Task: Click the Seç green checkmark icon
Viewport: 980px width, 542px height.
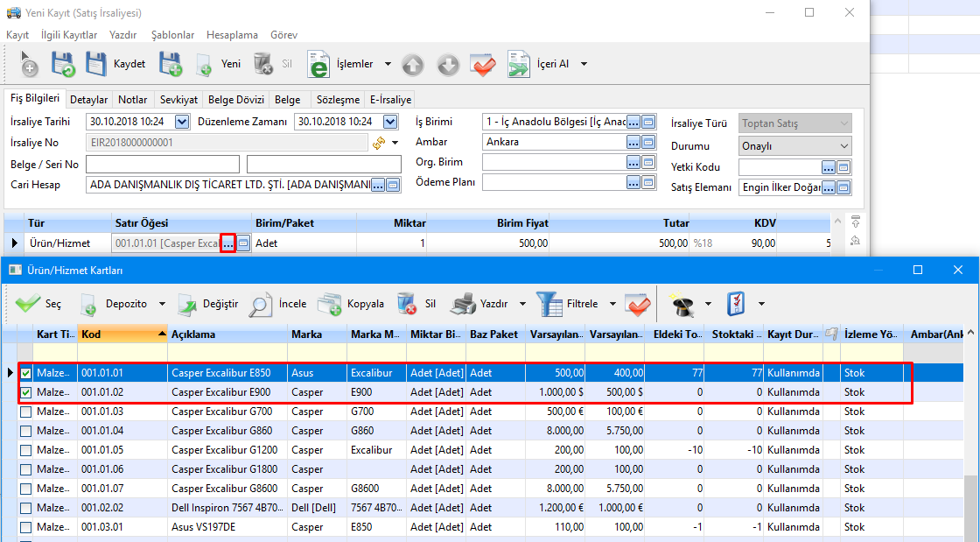Action: pos(29,304)
